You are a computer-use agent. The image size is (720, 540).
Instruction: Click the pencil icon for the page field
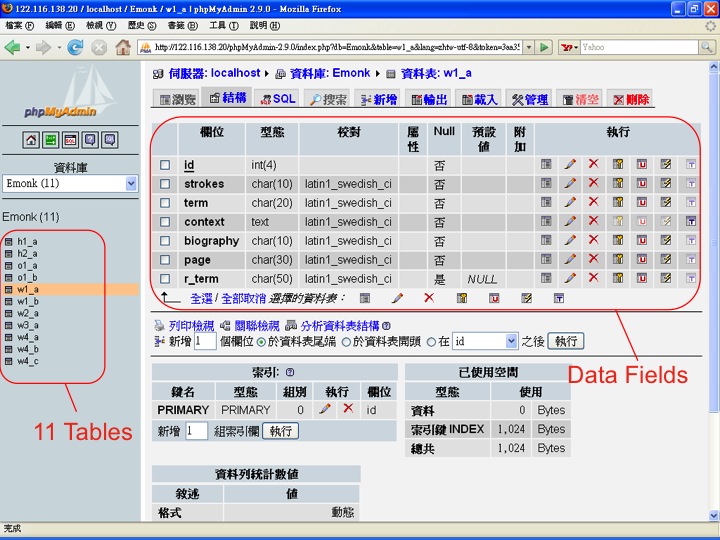pos(570,259)
